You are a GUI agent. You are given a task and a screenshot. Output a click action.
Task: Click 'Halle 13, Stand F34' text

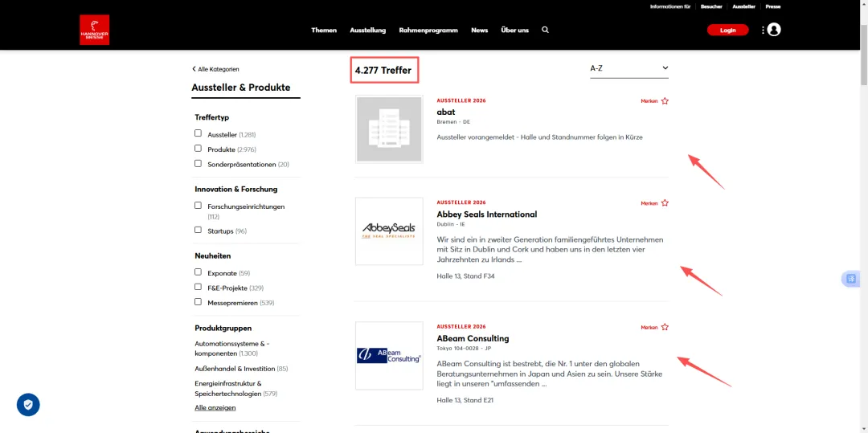(x=465, y=276)
